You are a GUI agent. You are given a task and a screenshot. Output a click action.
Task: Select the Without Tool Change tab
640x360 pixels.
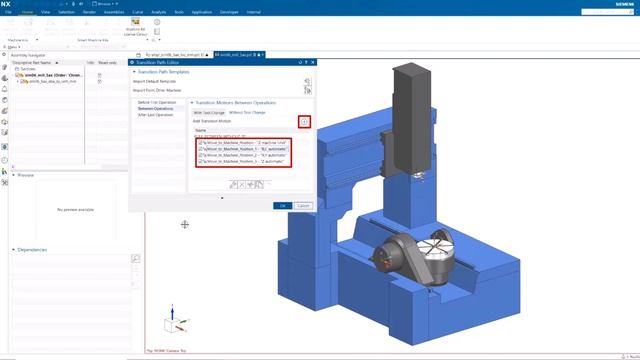(247, 112)
